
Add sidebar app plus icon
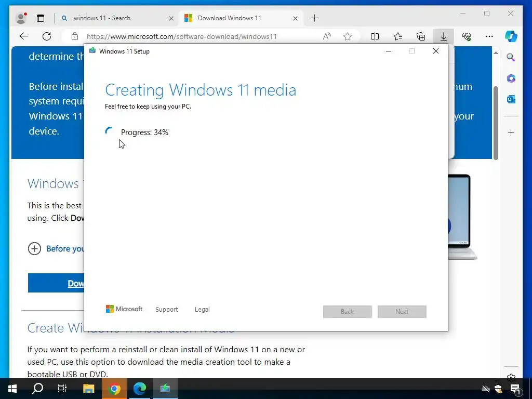[x=511, y=132]
